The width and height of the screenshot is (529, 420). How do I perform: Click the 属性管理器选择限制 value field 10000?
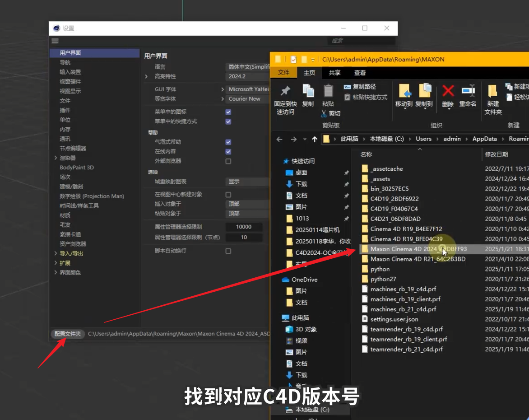tap(244, 227)
